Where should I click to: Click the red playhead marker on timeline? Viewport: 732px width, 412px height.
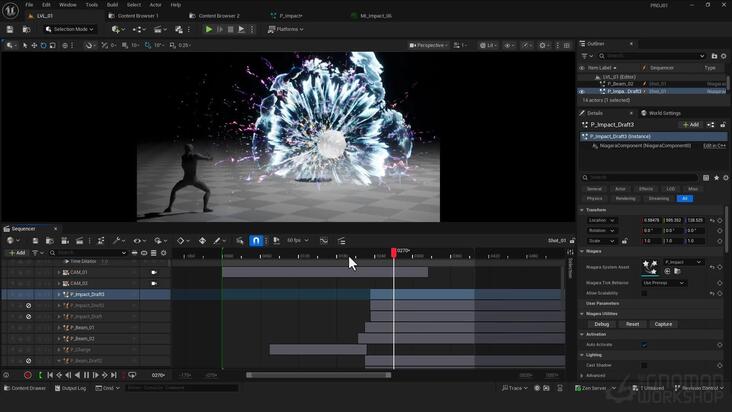pos(394,252)
